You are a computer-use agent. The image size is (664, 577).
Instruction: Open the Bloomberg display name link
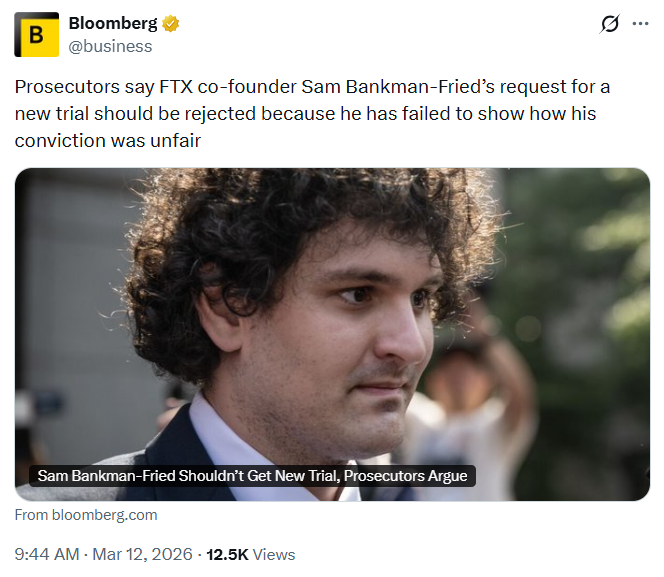coord(113,23)
